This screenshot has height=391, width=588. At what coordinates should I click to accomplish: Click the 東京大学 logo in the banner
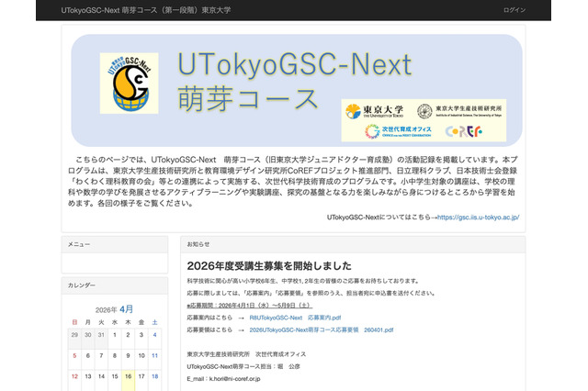(374, 111)
